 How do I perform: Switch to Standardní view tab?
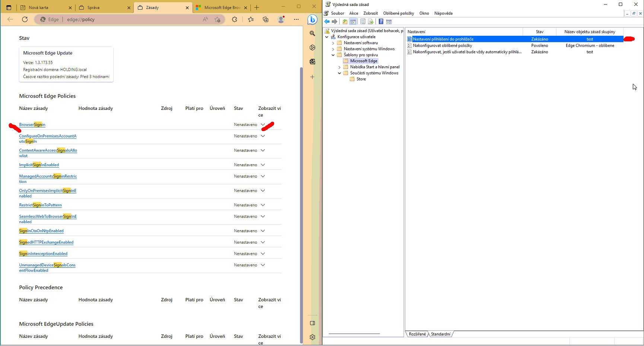pyautogui.click(x=441, y=334)
